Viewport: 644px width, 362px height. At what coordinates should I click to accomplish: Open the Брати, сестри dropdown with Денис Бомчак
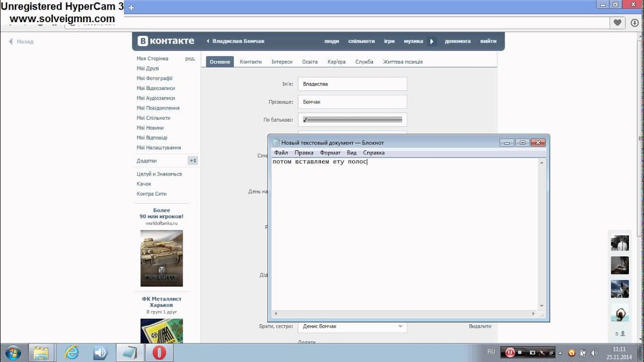point(352,326)
